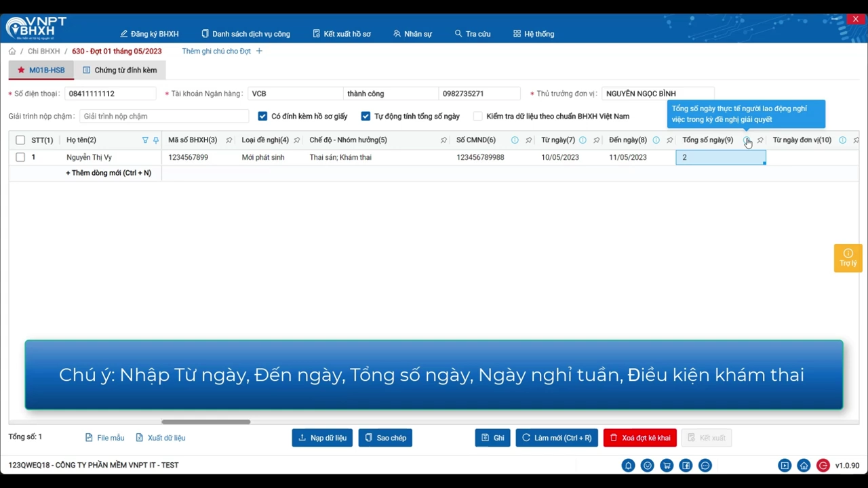Click the notification bell icon
This screenshot has width=868, height=488.
[629, 466]
